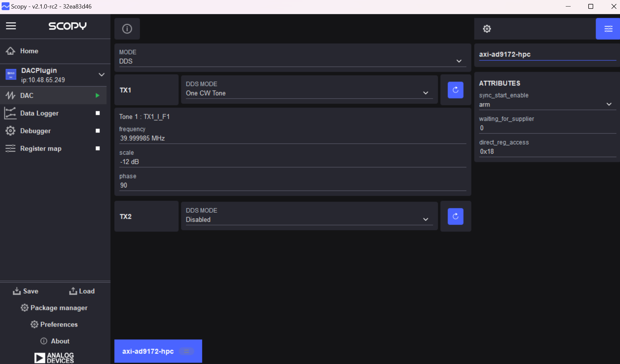Viewport: 620px width, 364px height.
Task: Click the 'Tone 1 : TX1_I_F1' label
Action: [144, 117]
